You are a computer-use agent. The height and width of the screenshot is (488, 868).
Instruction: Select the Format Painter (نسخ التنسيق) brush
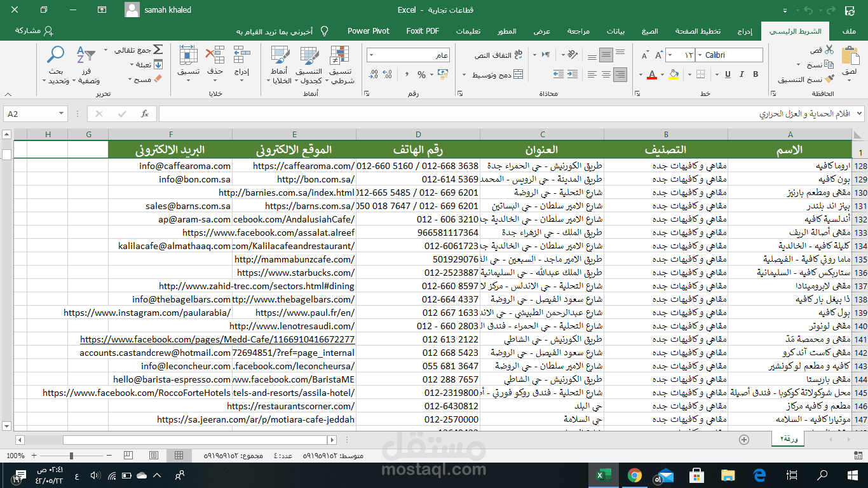829,79
